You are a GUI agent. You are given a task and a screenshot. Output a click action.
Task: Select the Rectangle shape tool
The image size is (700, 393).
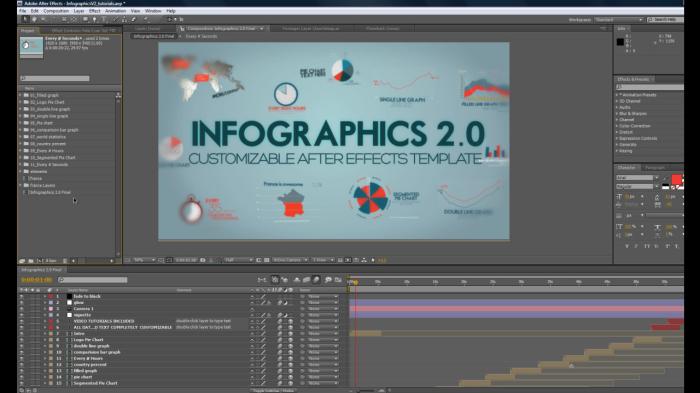(85, 19)
